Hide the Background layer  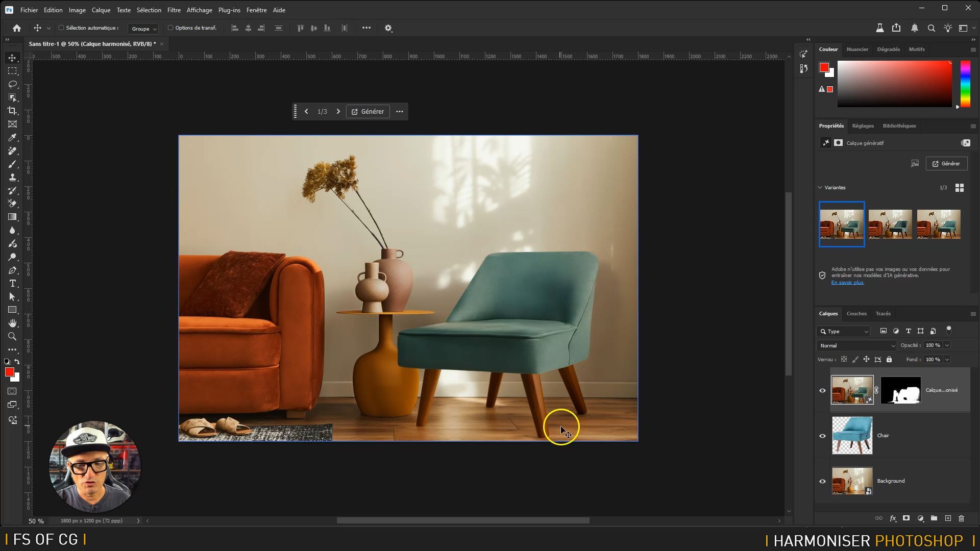(822, 481)
